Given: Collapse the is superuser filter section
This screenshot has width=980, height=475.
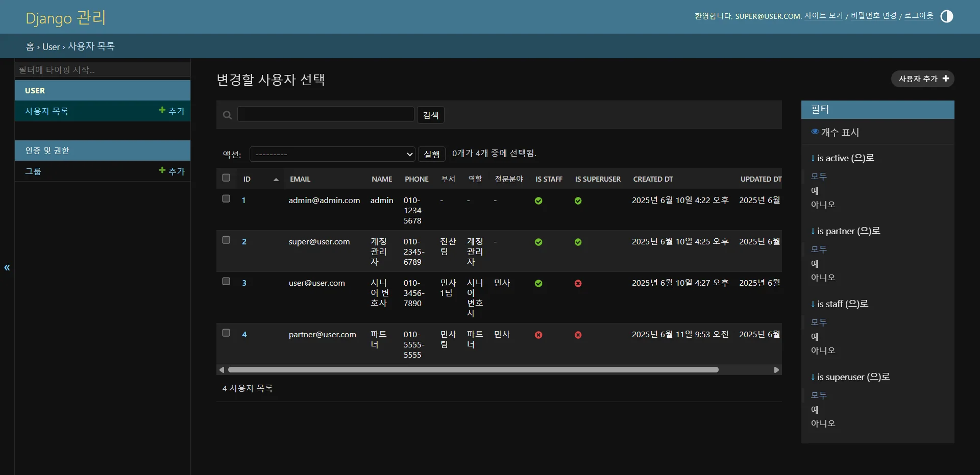Looking at the screenshot, I should 850,377.
